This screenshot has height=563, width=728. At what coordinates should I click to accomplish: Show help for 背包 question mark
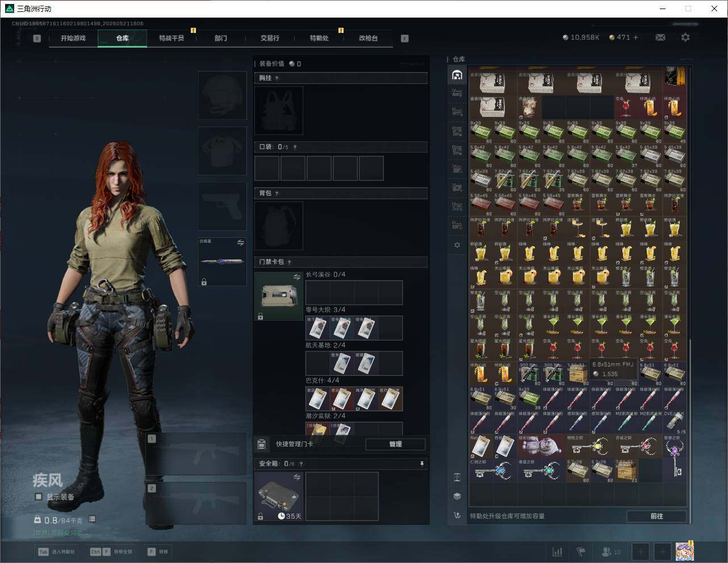[x=277, y=194]
